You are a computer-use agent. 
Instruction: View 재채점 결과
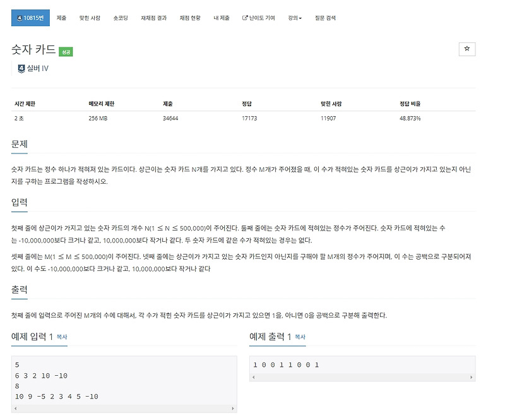click(153, 18)
